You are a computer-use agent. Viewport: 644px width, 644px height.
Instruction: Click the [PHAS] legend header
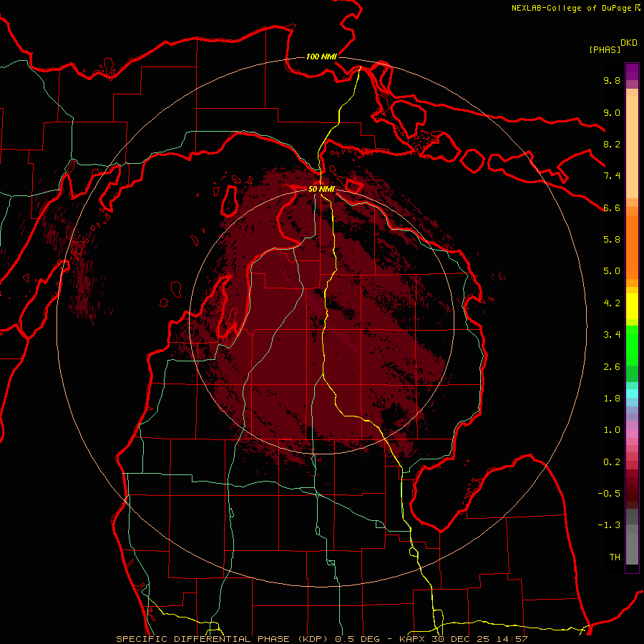click(605, 49)
